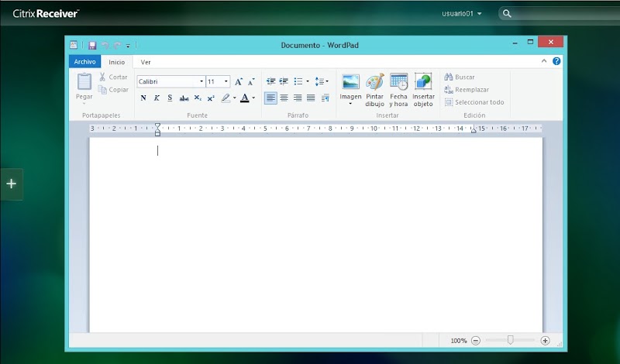Select align text right
Image resolution: width=620 pixels, height=364 pixels.
298,98
